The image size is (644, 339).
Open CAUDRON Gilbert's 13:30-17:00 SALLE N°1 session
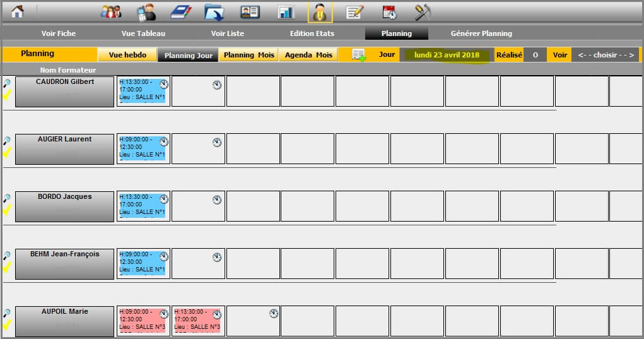coord(143,91)
